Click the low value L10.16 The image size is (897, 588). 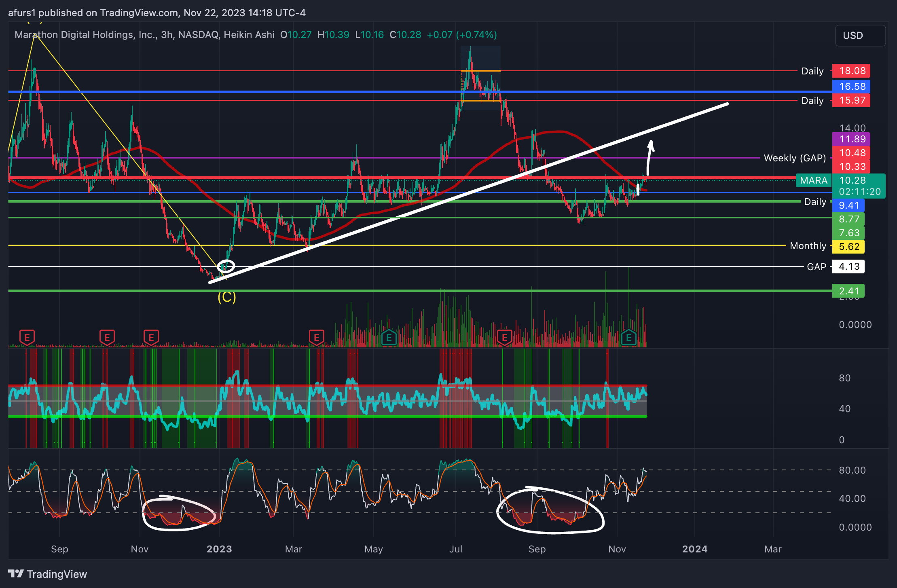coord(370,35)
